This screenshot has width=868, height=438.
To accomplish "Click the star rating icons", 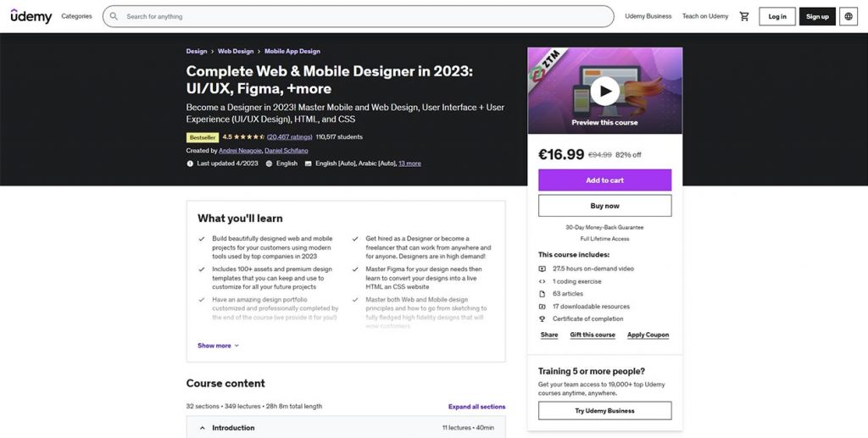I will (x=249, y=136).
